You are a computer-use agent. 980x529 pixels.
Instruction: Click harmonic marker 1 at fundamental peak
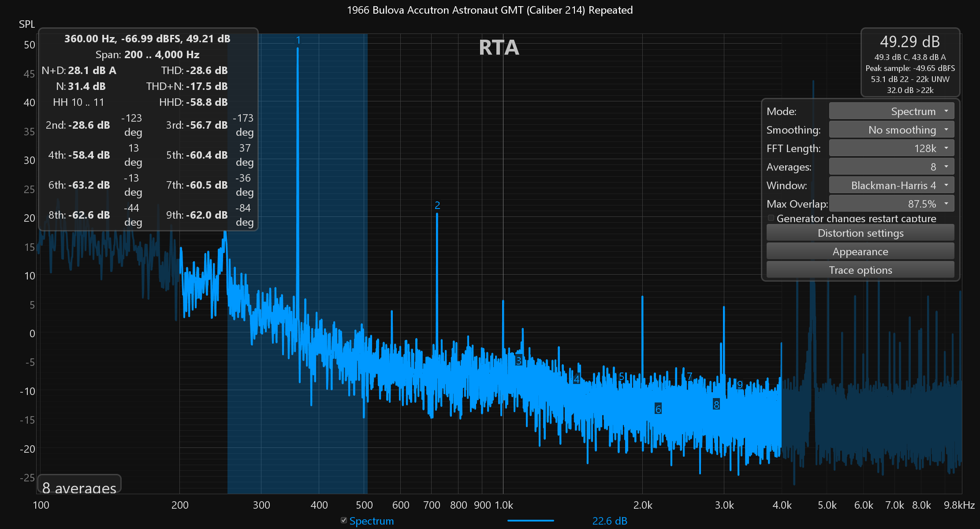[x=298, y=40]
